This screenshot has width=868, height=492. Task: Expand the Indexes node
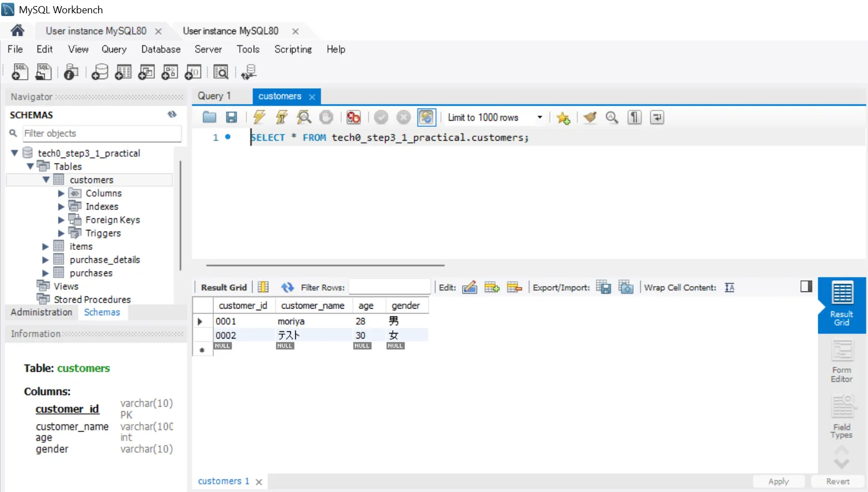61,207
